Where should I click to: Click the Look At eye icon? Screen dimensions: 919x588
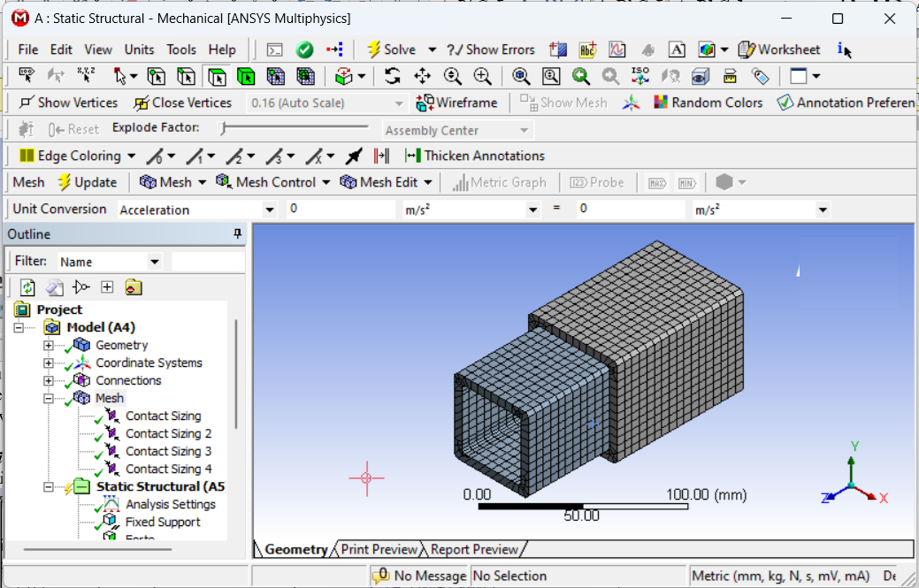[x=701, y=76]
